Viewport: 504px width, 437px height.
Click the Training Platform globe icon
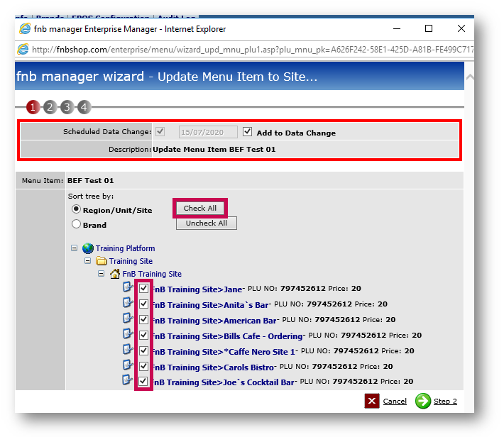pyautogui.click(x=88, y=248)
